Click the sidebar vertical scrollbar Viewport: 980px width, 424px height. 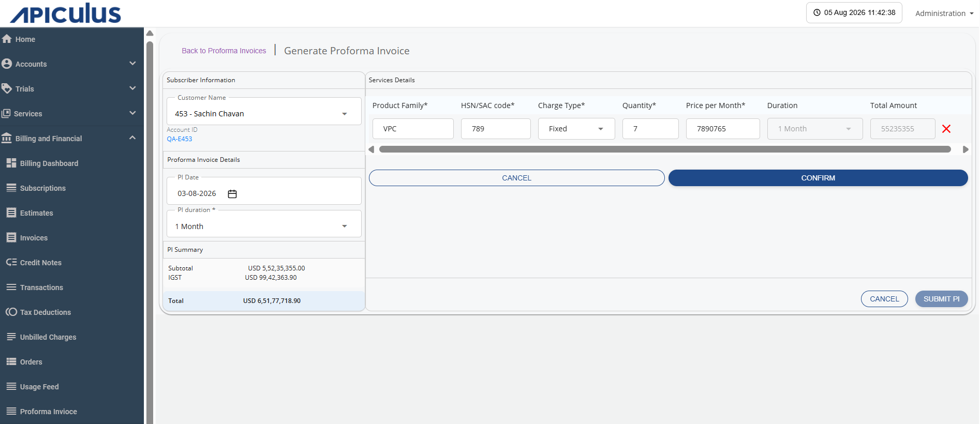pyautogui.click(x=150, y=233)
